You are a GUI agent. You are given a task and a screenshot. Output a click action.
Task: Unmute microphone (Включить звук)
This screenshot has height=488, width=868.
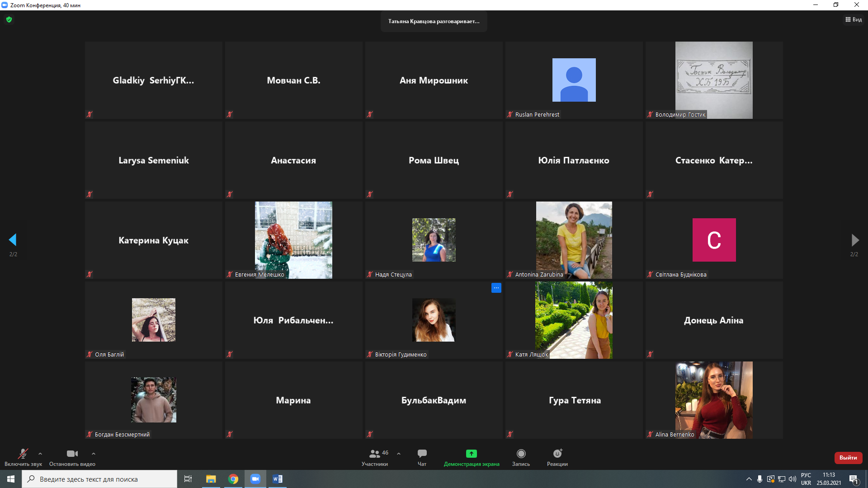point(23,454)
